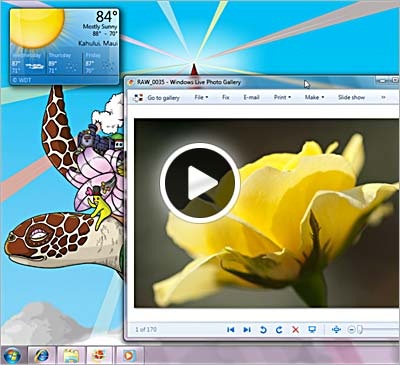Show more toolbar options chevron
This screenshot has width=400, height=365.
[383, 97]
